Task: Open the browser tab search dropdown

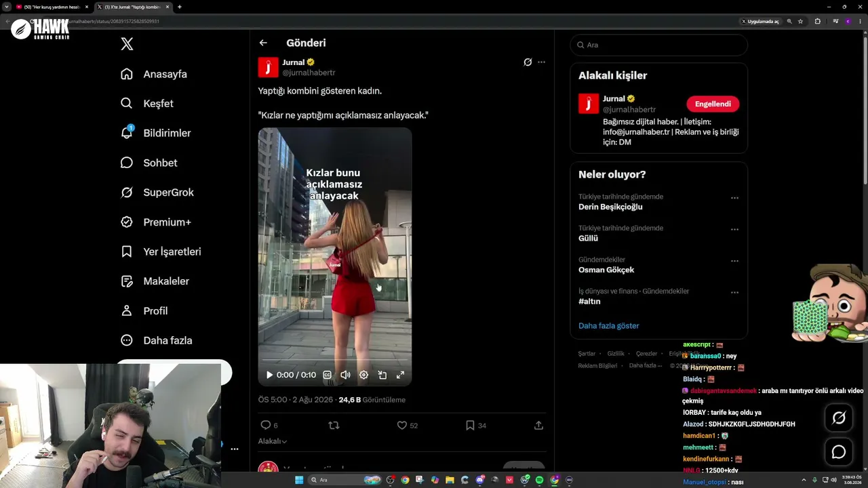Action: point(5,7)
